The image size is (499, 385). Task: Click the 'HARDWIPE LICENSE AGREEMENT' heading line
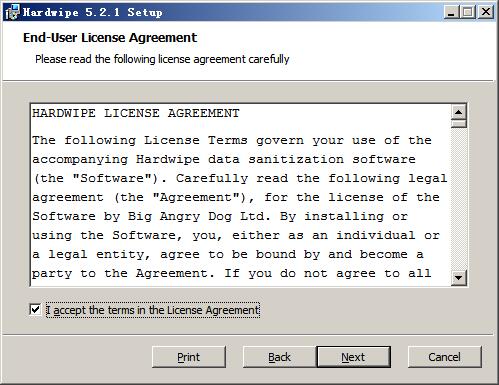click(x=136, y=113)
